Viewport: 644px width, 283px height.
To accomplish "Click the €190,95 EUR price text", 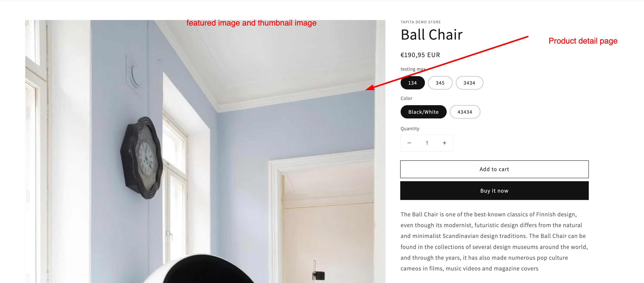I will pos(420,55).
